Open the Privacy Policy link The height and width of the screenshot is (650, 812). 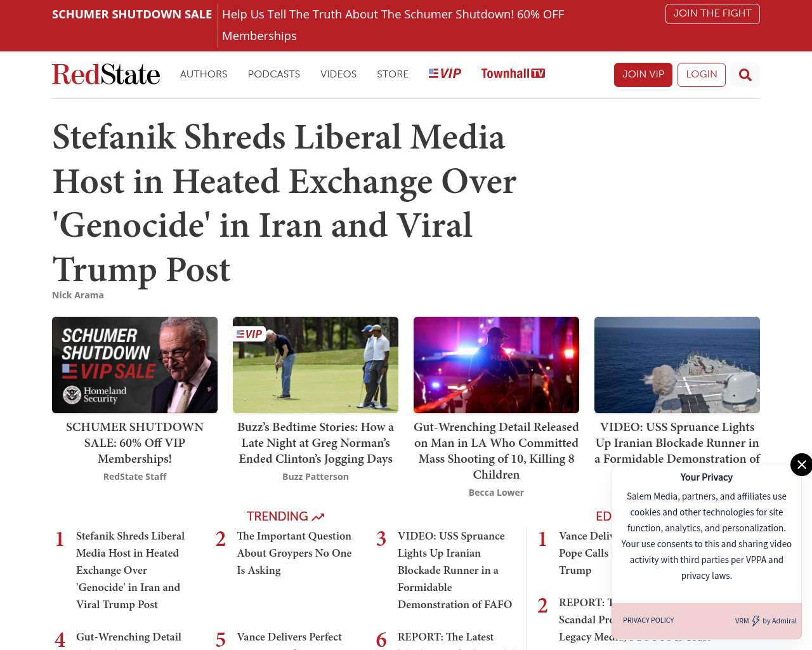coord(648,620)
